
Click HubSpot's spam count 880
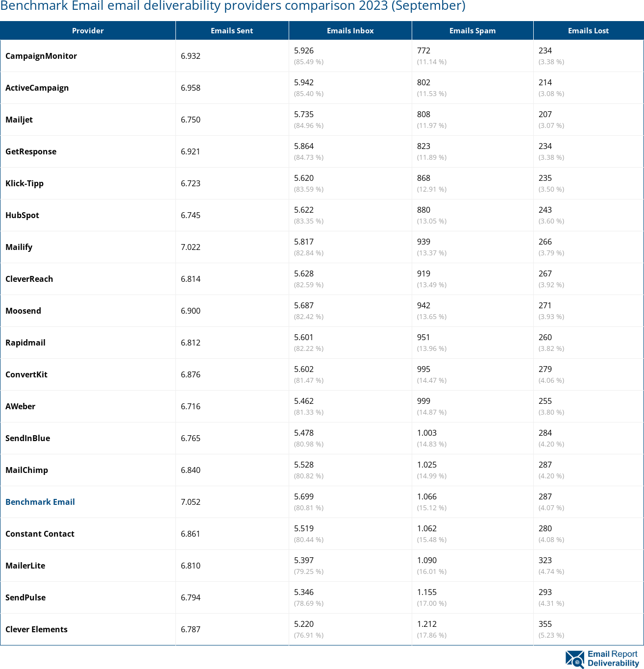423,210
